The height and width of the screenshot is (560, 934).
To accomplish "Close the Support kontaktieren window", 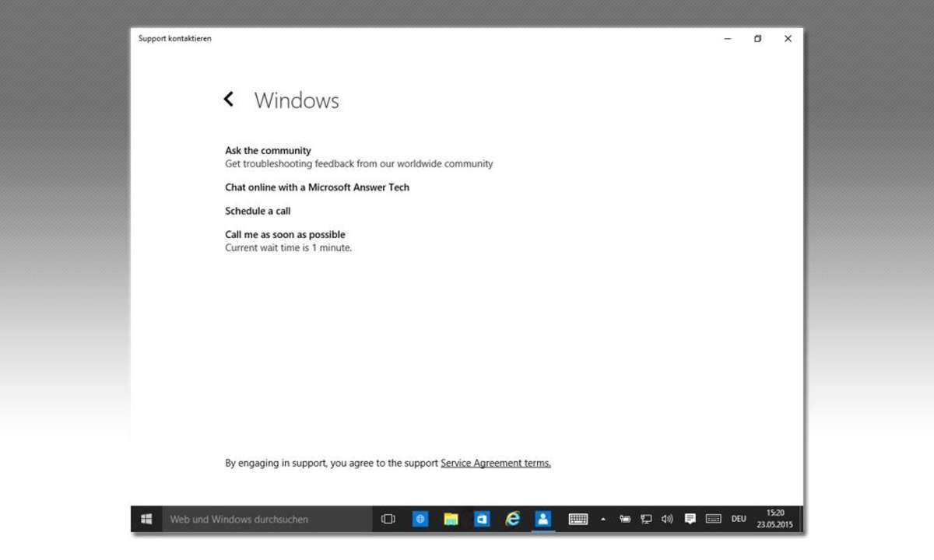I will click(788, 39).
